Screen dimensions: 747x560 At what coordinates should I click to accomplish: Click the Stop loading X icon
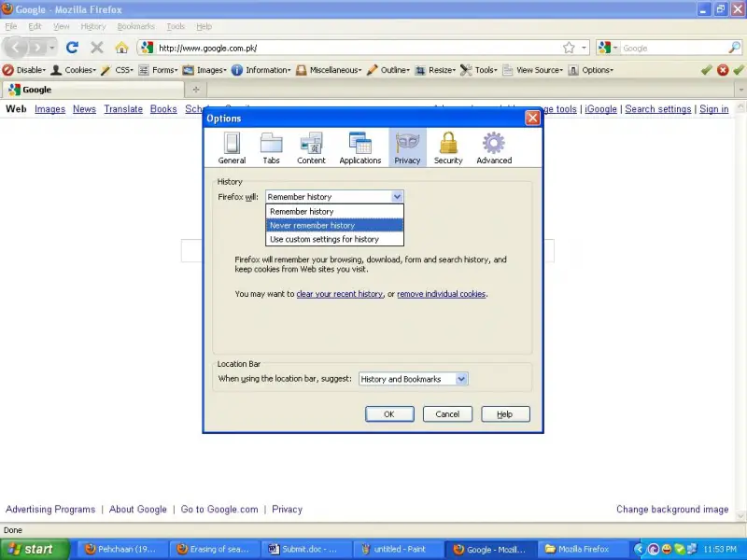tap(97, 48)
